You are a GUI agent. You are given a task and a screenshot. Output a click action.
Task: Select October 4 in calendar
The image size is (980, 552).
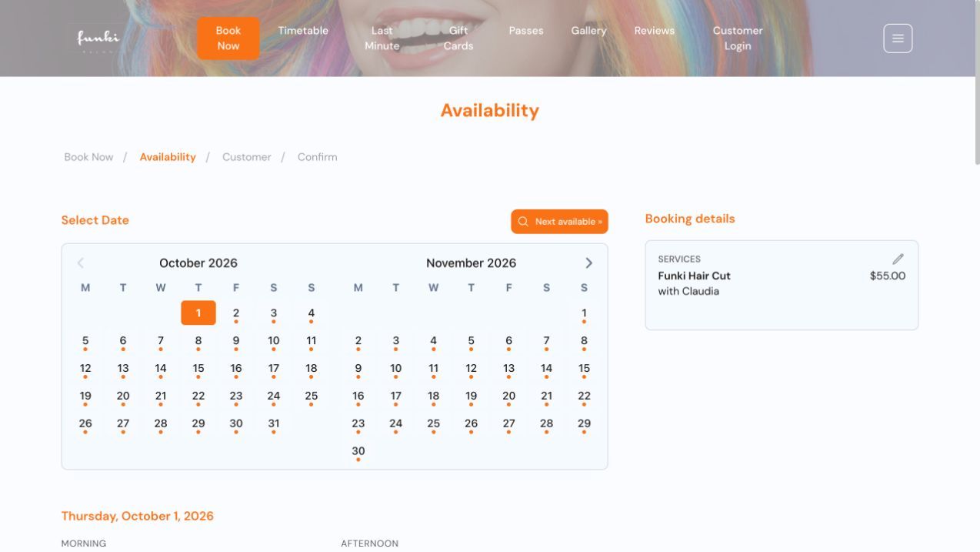(312, 313)
